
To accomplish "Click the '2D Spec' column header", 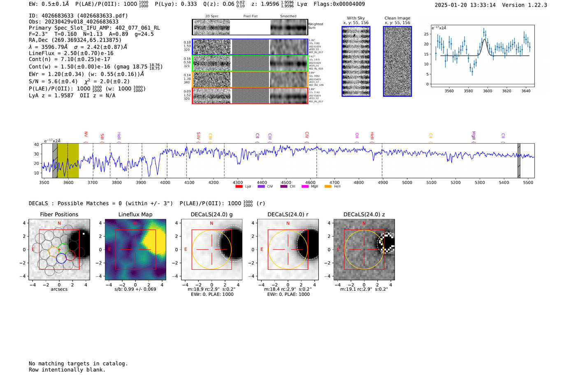I will 212,16.
